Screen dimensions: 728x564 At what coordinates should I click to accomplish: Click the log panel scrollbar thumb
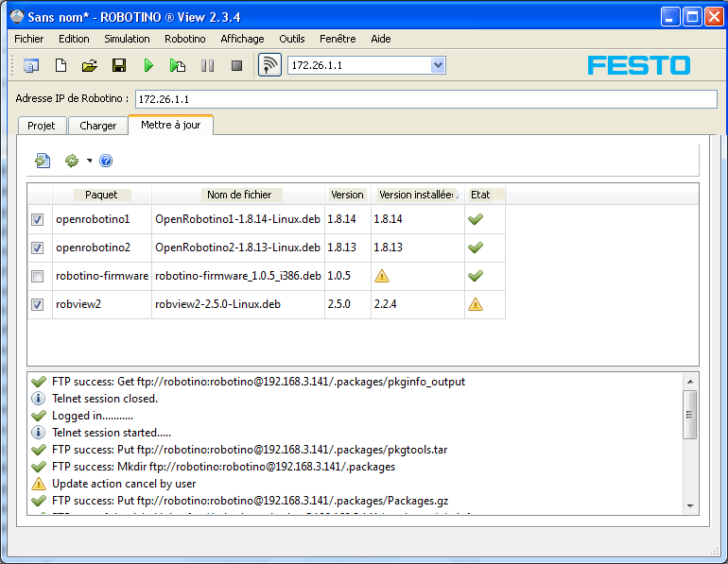tap(690, 414)
